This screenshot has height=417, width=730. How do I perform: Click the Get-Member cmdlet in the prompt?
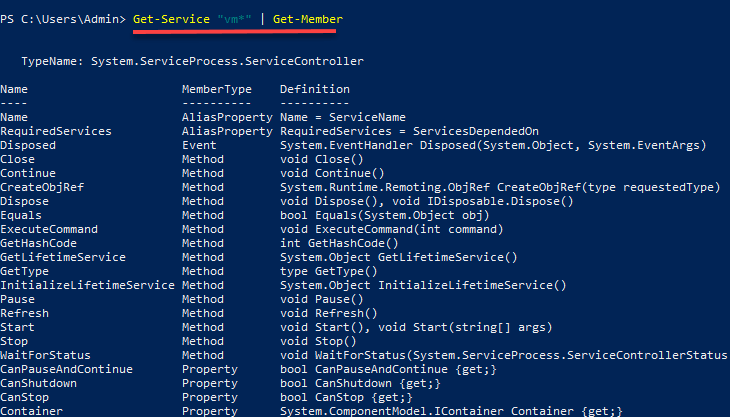300,19
